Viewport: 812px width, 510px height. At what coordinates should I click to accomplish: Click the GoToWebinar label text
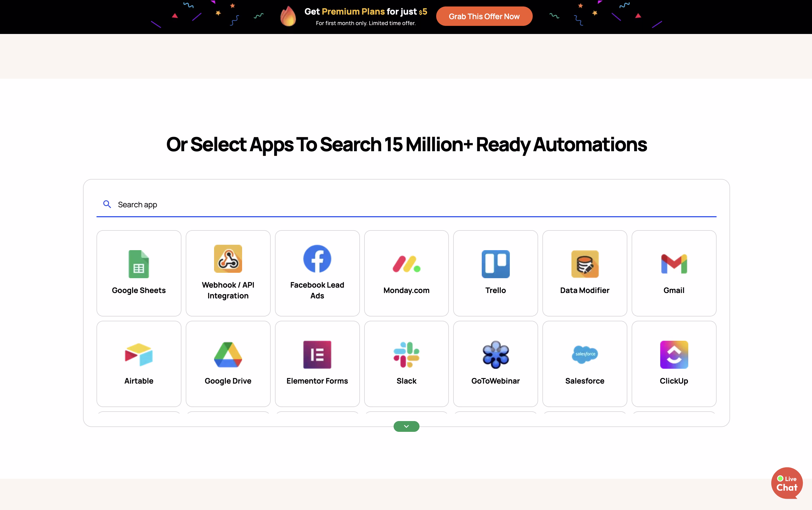495,381
